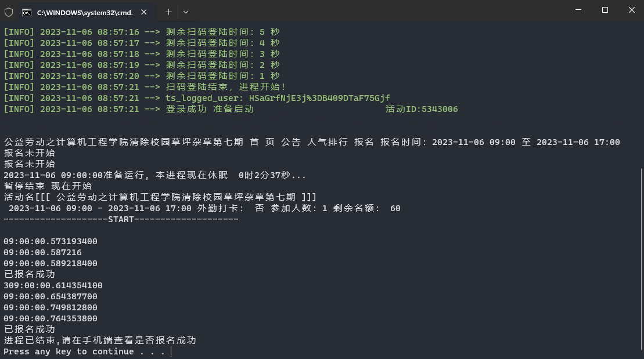The width and height of the screenshot is (644, 359).
Task: Click the Press any key to continue line
Action: click(84, 351)
